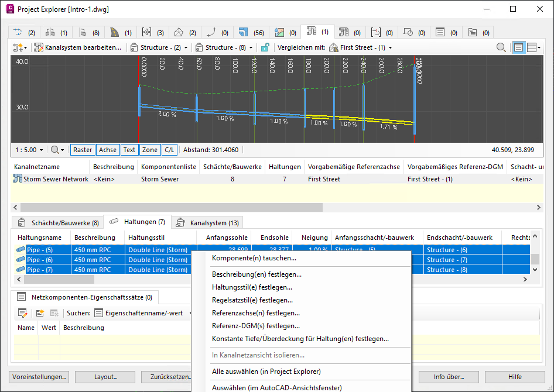The width and height of the screenshot is (554, 392).
Task: Toggle the Raster grid display
Action: pyautogui.click(x=82, y=150)
